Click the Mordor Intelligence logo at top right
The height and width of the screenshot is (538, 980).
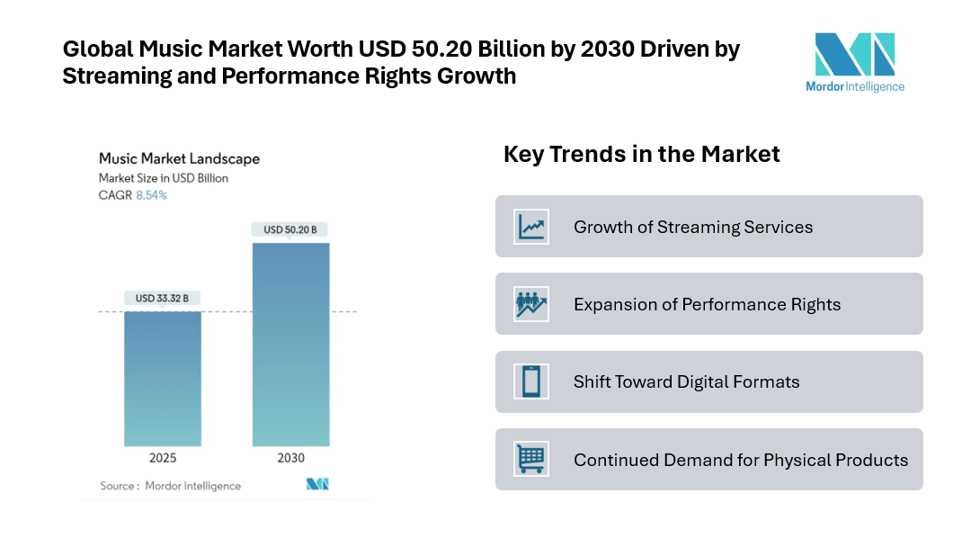[x=854, y=62]
